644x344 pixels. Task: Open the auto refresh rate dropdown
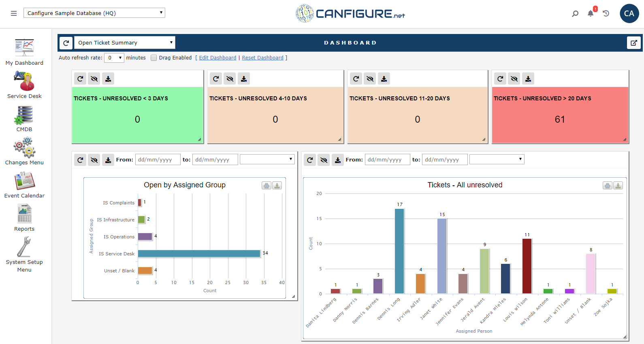(114, 58)
